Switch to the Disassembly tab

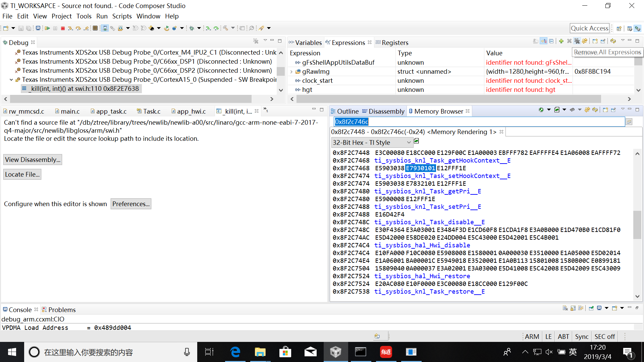click(x=383, y=111)
